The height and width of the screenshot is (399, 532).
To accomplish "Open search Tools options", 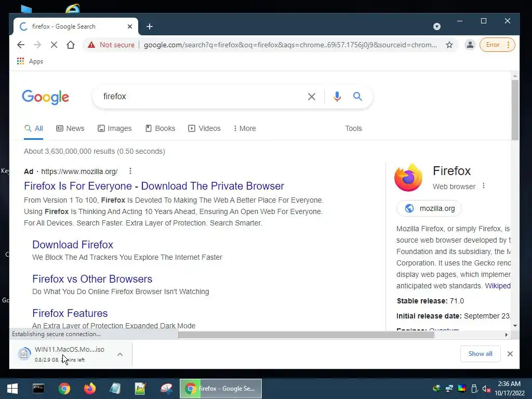I will click(353, 129).
